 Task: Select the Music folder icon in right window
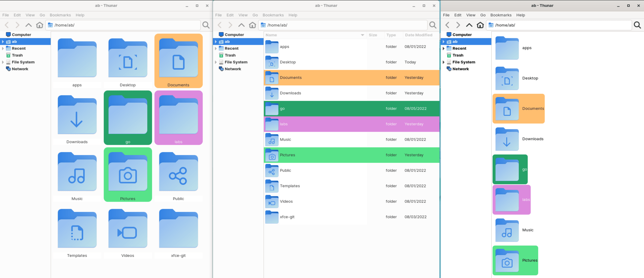click(x=507, y=230)
